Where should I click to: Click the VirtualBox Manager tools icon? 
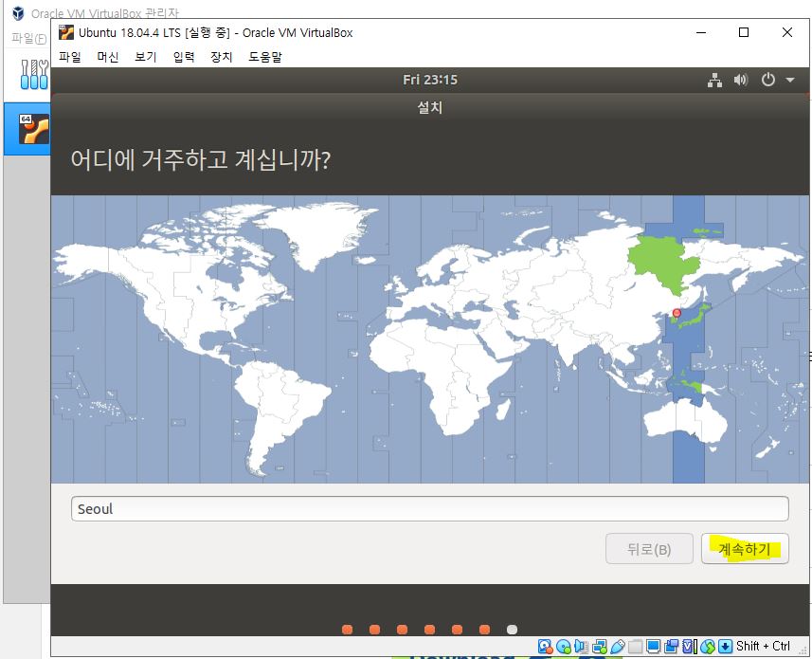[x=34, y=75]
